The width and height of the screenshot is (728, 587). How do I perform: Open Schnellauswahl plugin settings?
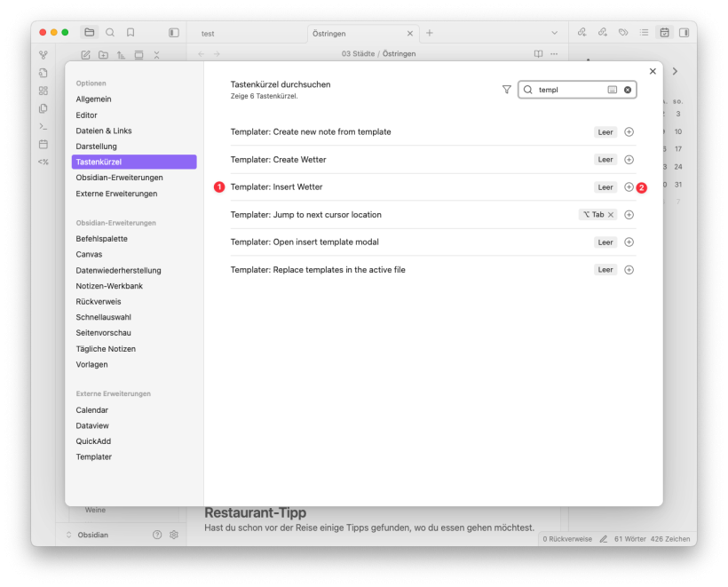pyautogui.click(x=134, y=317)
